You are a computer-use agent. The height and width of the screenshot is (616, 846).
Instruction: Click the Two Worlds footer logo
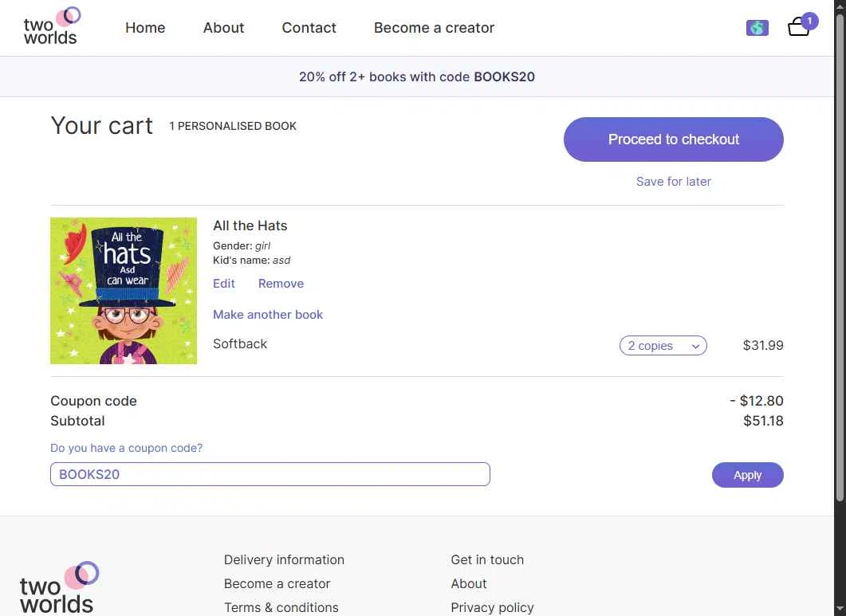pos(59,587)
